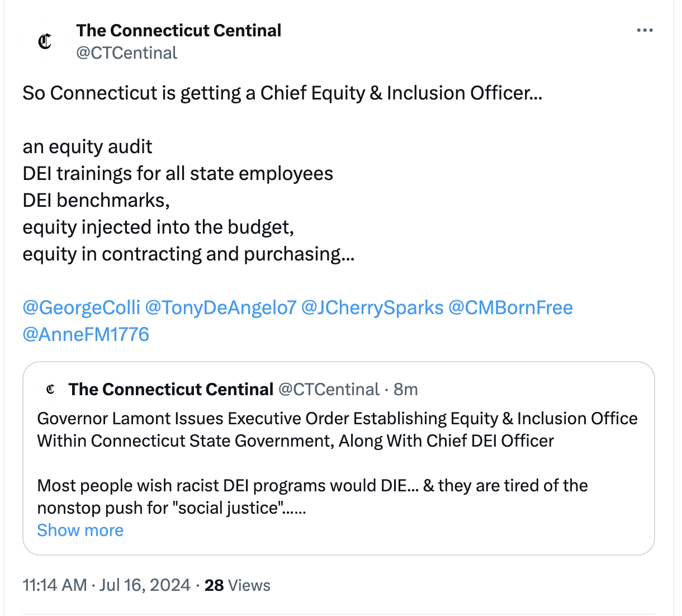Image resolution: width=682 pixels, height=616 pixels.
Task: Click the quoted text about racist DEI programs
Action: tap(312, 496)
